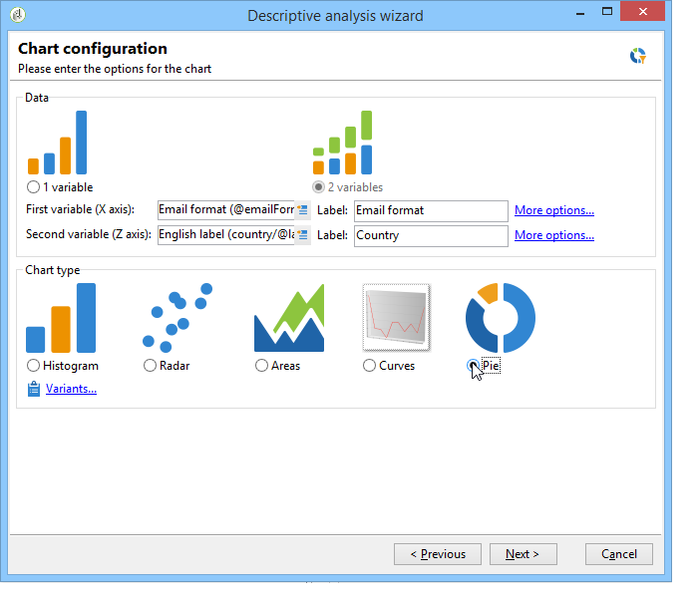
Task: Open field picker for First variable
Action: click(x=303, y=210)
